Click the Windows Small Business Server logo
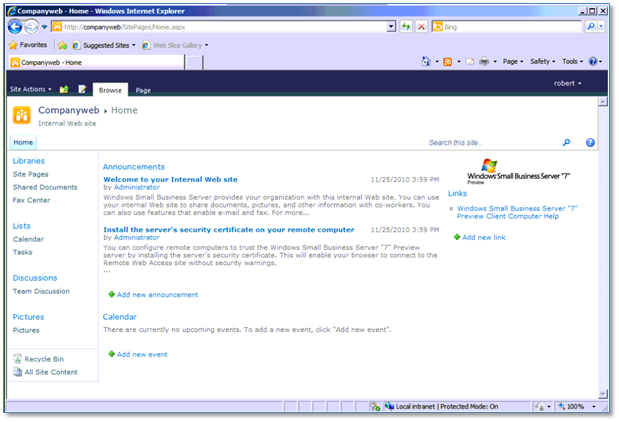The width and height of the screenshot is (619, 422). (x=518, y=171)
